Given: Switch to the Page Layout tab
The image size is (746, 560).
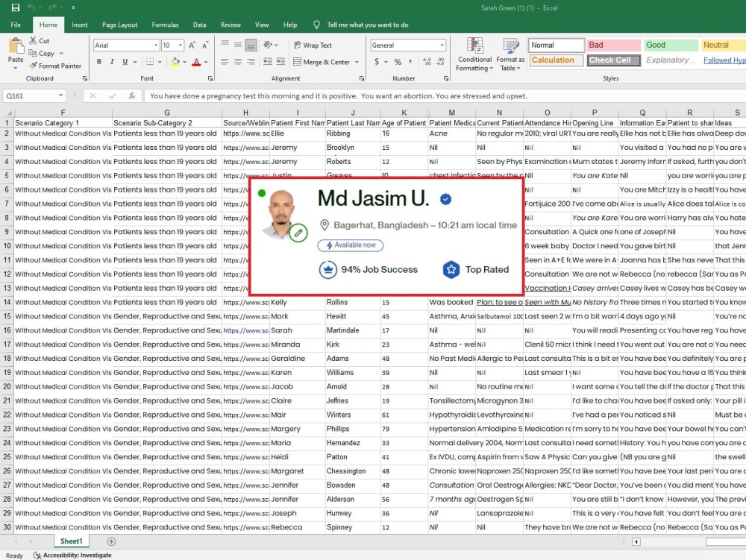Looking at the screenshot, I should click(119, 25).
